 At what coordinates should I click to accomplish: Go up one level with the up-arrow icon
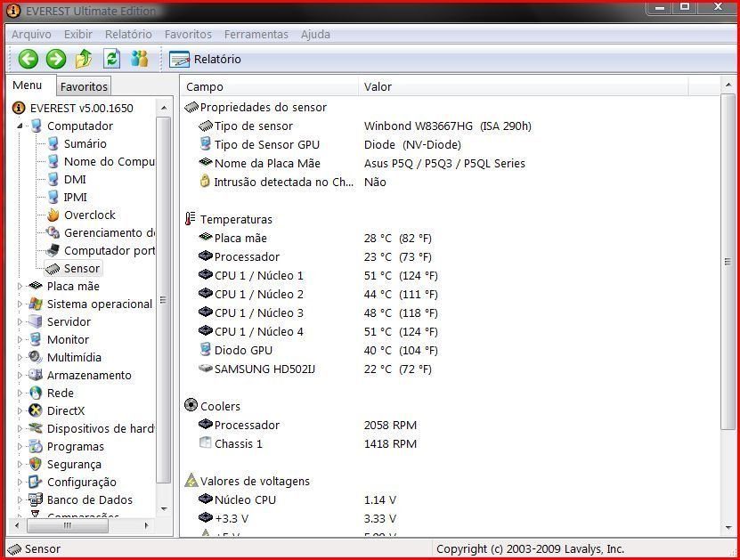coord(84,59)
